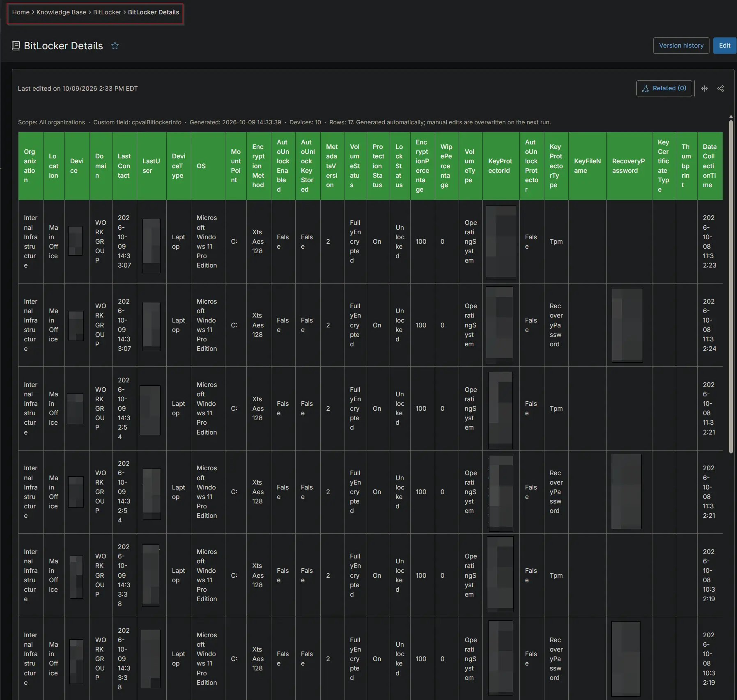737x700 pixels.
Task: Click the share icon in document toolbar
Action: tap(721, 88)
